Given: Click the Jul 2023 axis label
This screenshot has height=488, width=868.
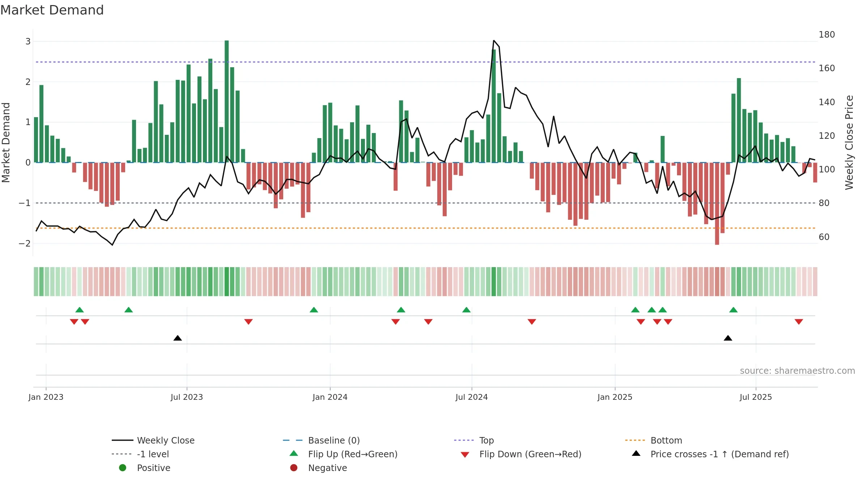Looking at the screenshot, I should (187, 397).
